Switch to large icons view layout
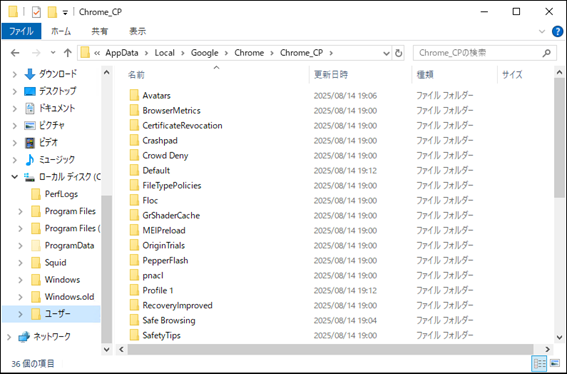 [554, 364]
